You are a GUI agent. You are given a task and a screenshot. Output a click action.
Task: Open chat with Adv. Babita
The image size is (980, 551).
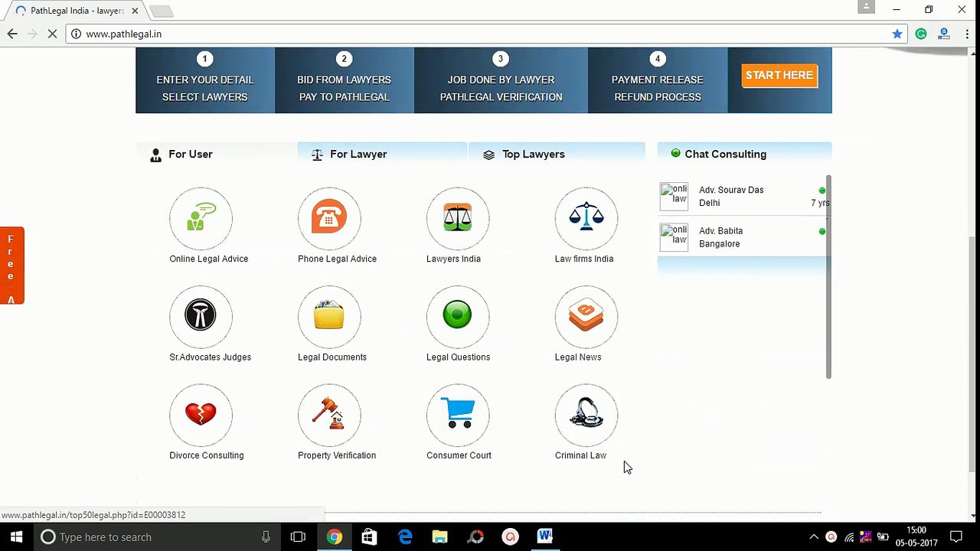click(743, 237)
